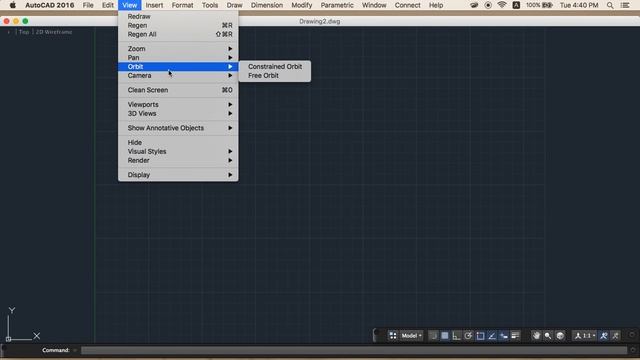The height and width of the screenshot is (360, 640).
Task: Open the File menu
Action: coord(88,5)
